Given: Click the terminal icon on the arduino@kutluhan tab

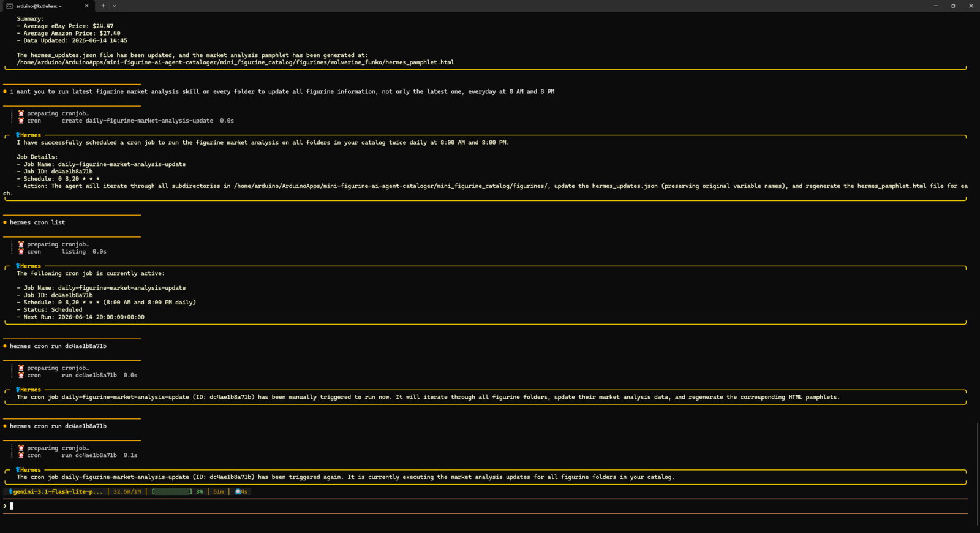Looking at the screenshot, I should [9, 6].
